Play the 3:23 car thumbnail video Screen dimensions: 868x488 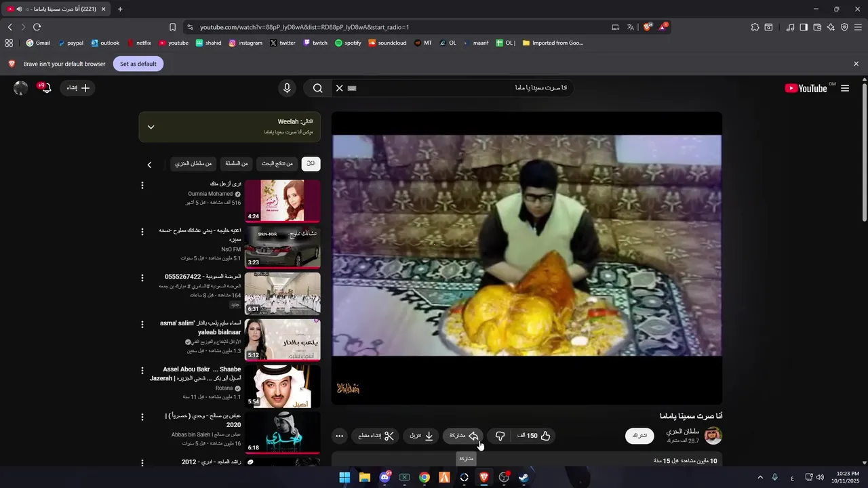point(282,247)
